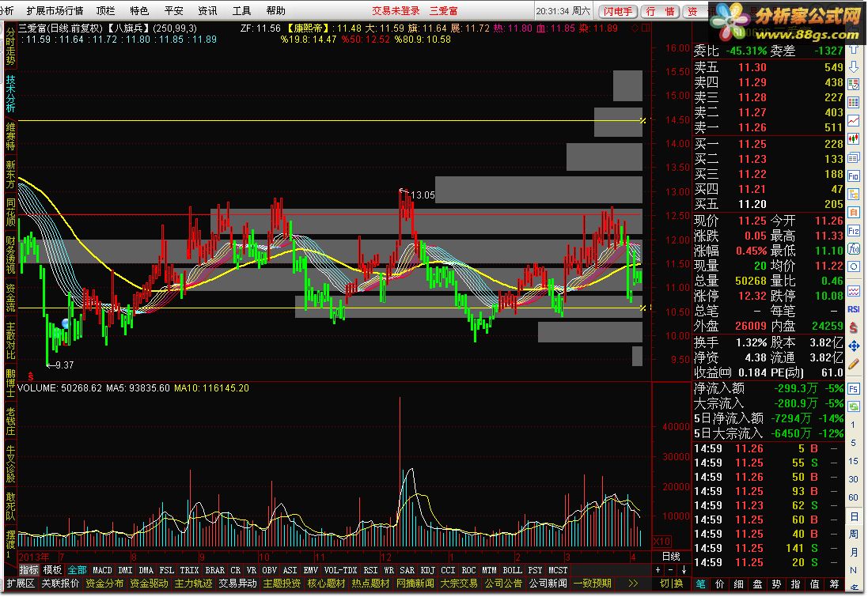Switch to 5-minute period
Viewport: 868px width, 597px height.
[x=853, y=443]
